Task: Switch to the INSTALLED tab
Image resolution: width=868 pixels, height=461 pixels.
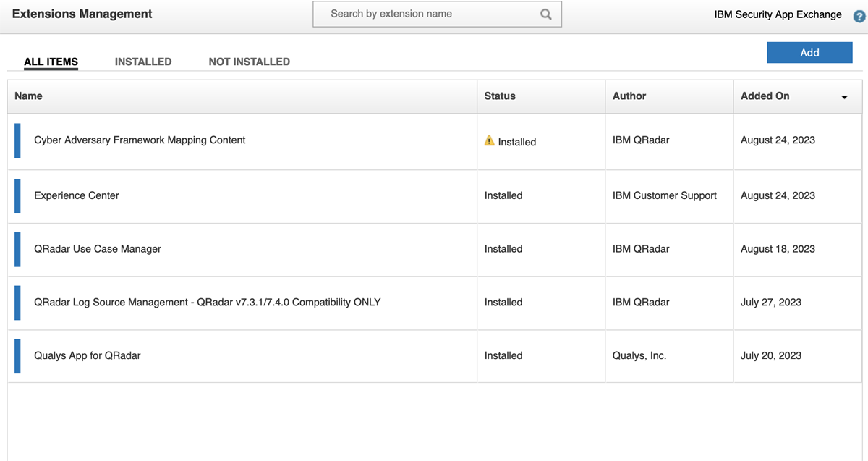Action: pos(143,62)
